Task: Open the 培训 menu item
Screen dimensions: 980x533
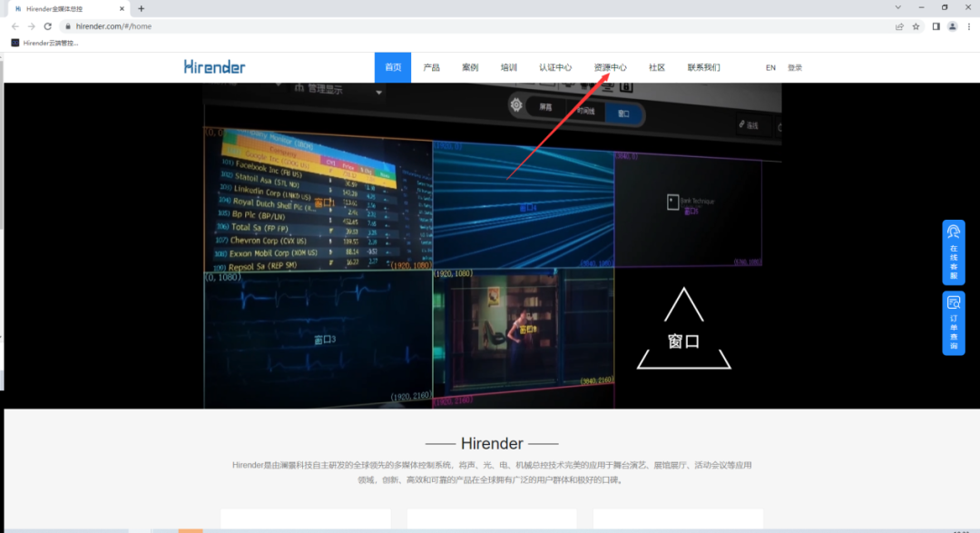Action: [x=509, y=67]
